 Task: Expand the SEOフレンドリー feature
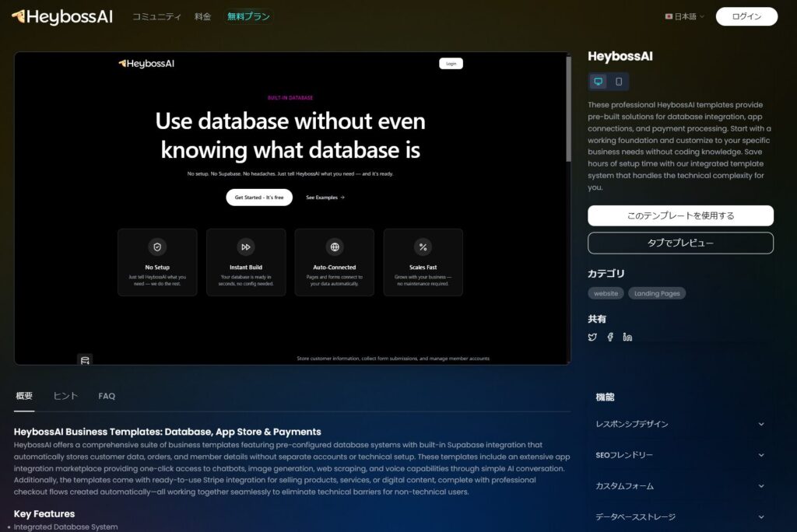[x=680, y=455]
